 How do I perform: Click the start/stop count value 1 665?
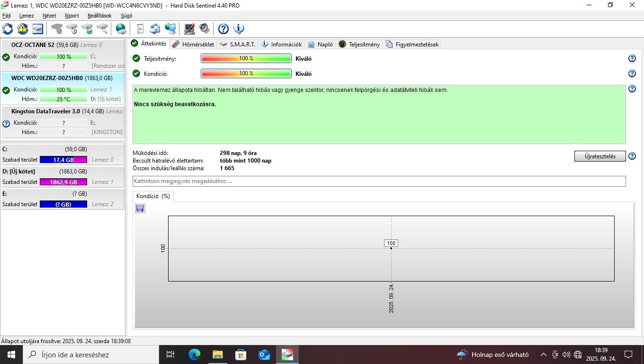pos(227,168)
